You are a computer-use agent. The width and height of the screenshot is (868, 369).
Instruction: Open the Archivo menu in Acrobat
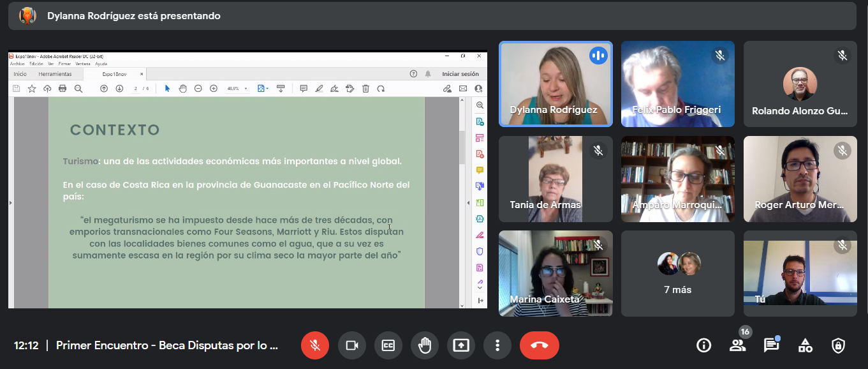tap(17, 64)
